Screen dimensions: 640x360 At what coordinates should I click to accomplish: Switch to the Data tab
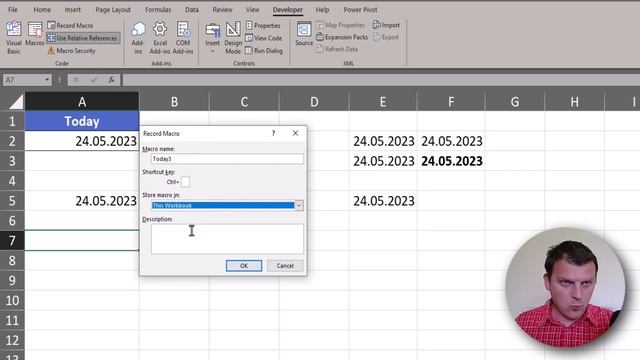pyautogui.click(x=192, y=9)
